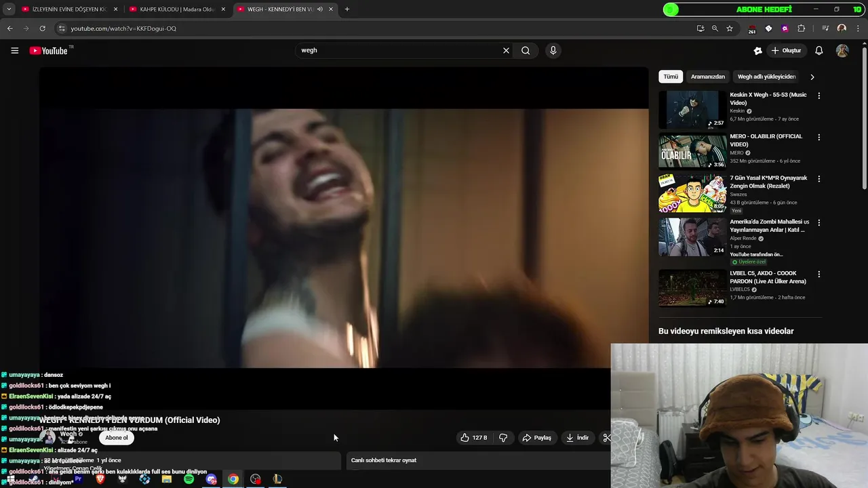Open Spotify from the taskbar
The width and height of the screenshot is (868, 488).
[x=189, y=479]
